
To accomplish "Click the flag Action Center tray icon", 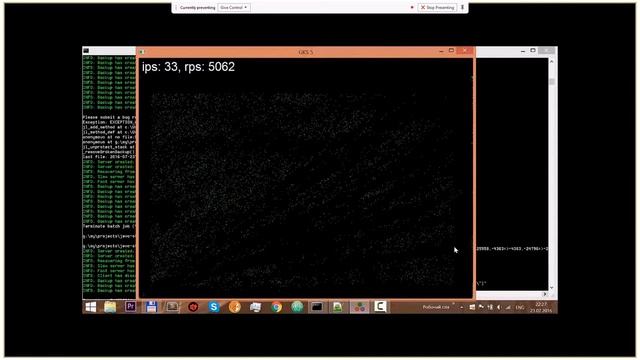I will (x=481, y=307).
